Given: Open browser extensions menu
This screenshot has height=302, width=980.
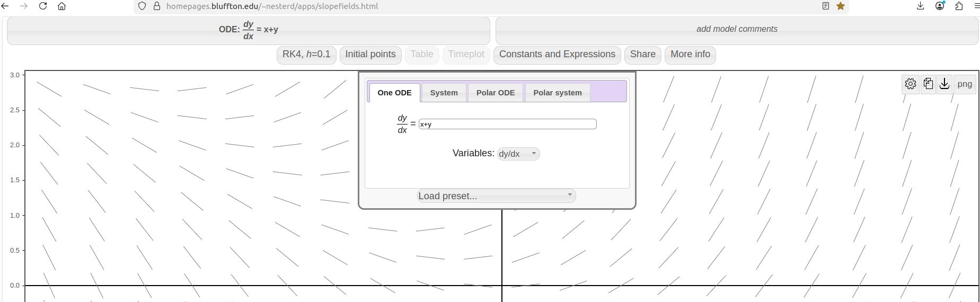Looking at the screenshot, I should click(x=959, y=6).
